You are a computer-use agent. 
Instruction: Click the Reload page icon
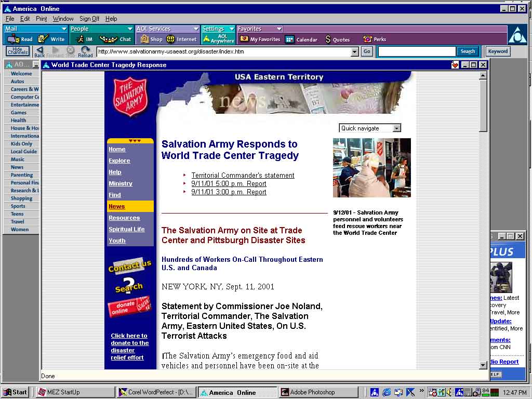(x=85, y=52)
